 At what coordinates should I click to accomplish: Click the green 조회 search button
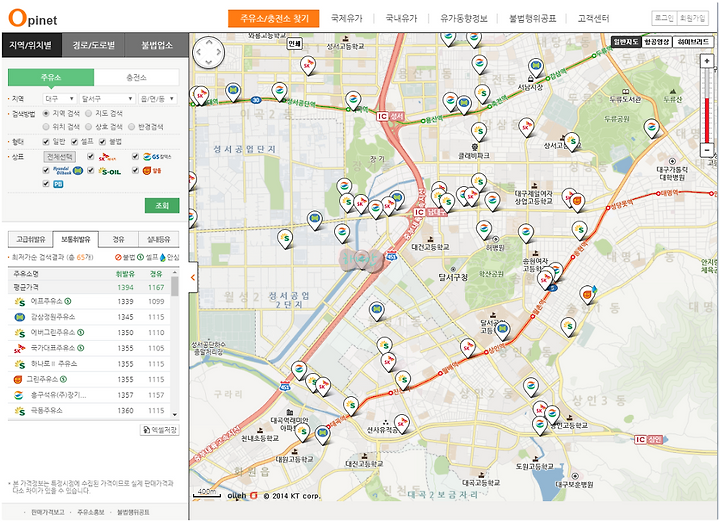click(x=162, y=205)
